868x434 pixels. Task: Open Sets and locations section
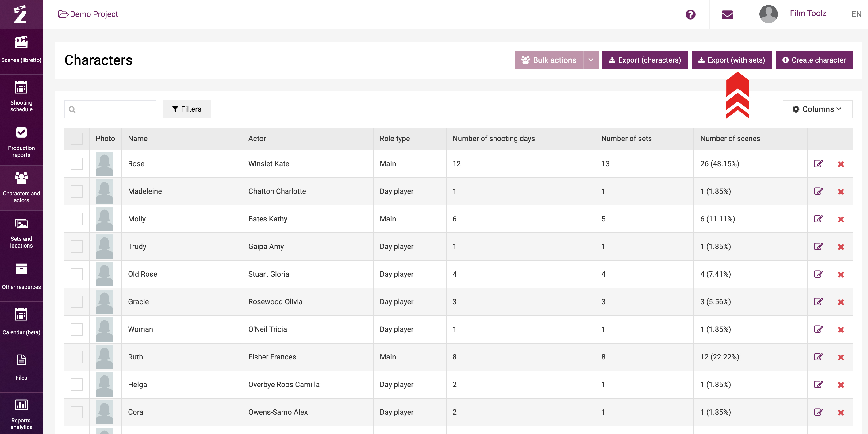tap(21, 233)
